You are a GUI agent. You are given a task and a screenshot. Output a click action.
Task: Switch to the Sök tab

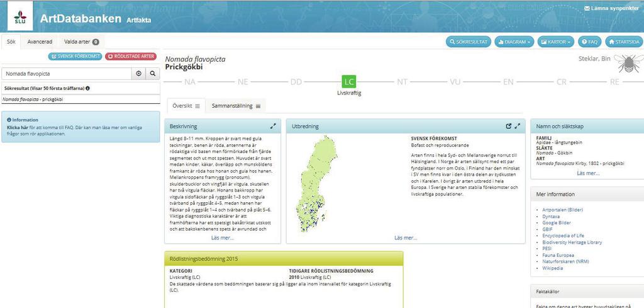[11, 42]
